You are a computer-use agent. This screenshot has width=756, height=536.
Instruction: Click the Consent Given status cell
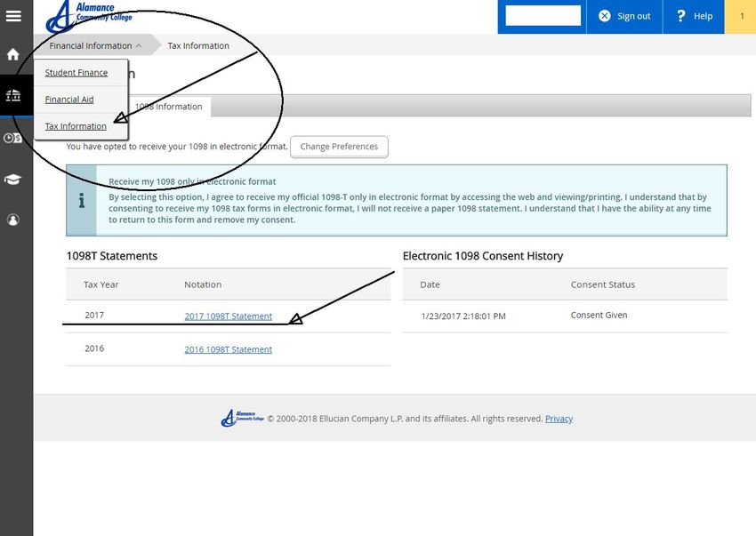599,316
